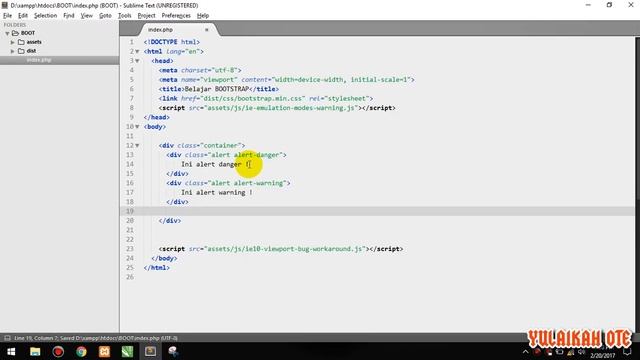Select the assets folder in sidebar
The image size is (640, 360).
tap(34, 42)
